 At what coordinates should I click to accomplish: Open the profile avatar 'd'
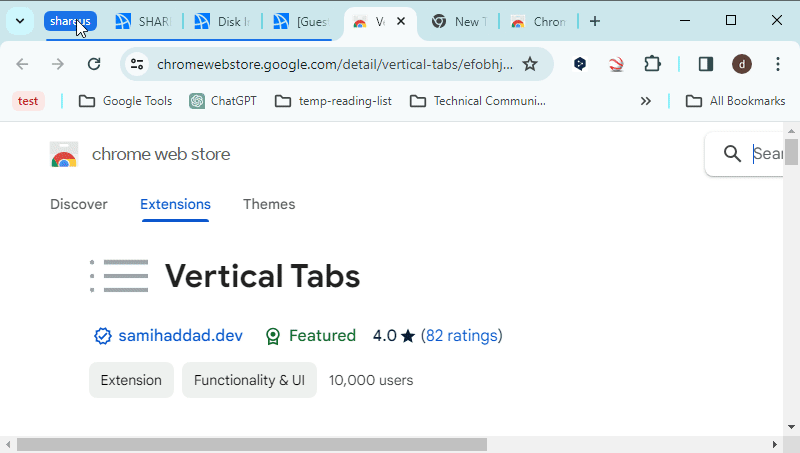click(742, 64)
